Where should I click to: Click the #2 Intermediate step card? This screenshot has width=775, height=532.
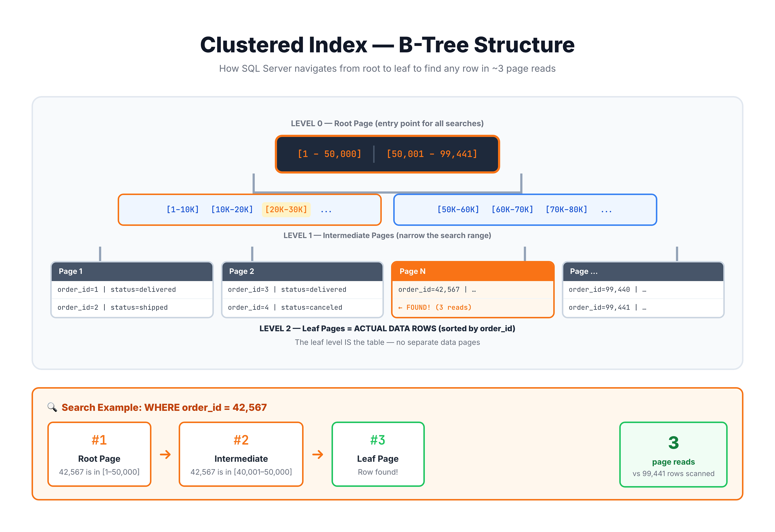click(x=241, y=454)
